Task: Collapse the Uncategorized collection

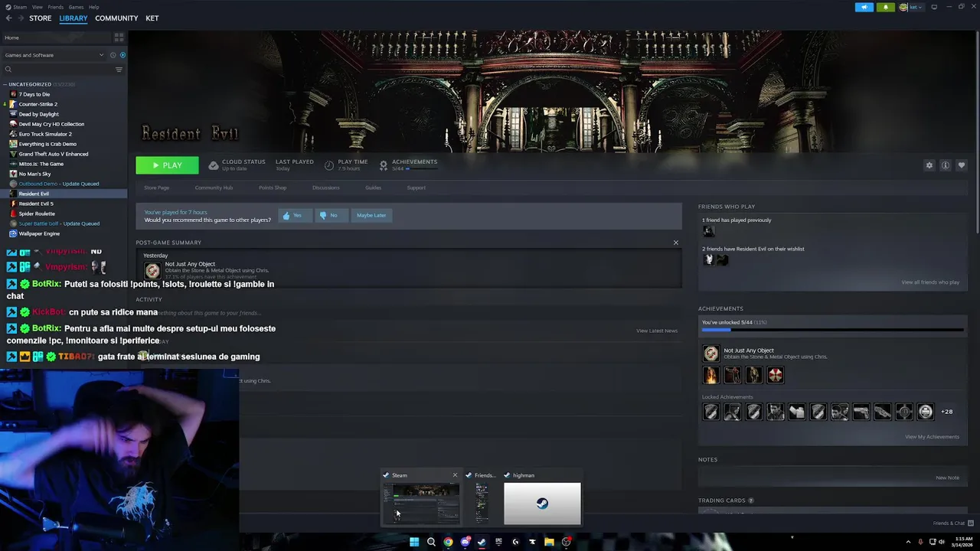Action: pyautogui.click(x=5, y=84)
